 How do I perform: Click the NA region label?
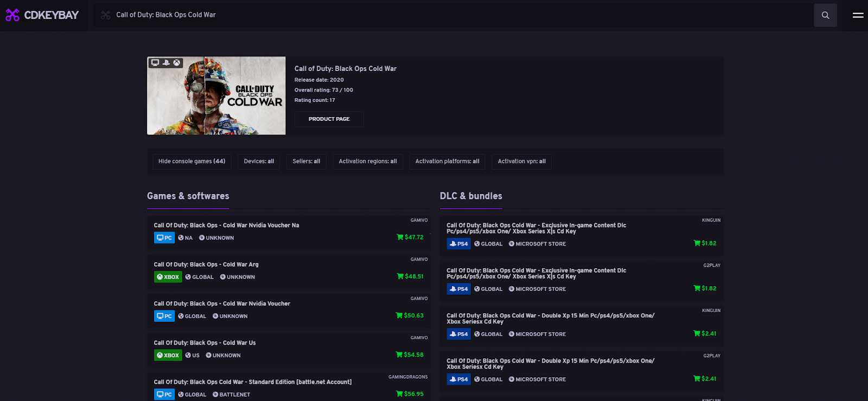pos(189,238)
